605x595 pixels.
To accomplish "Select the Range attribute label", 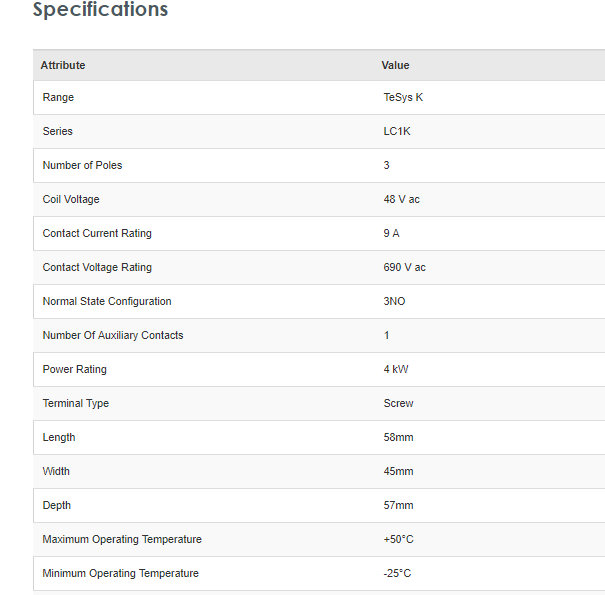I will pyautogui.click(x=58, y=97).
